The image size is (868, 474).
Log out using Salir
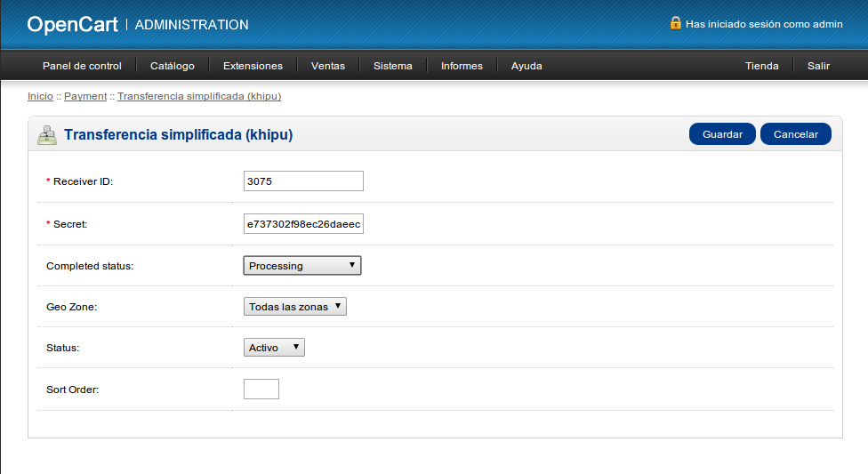click(x=818, y=66)
